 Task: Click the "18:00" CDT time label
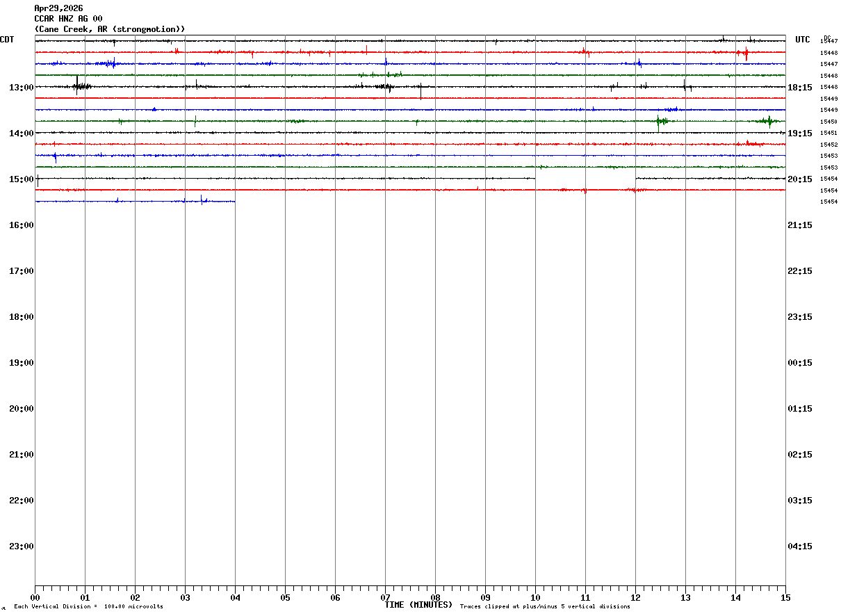tap(22, 316)
